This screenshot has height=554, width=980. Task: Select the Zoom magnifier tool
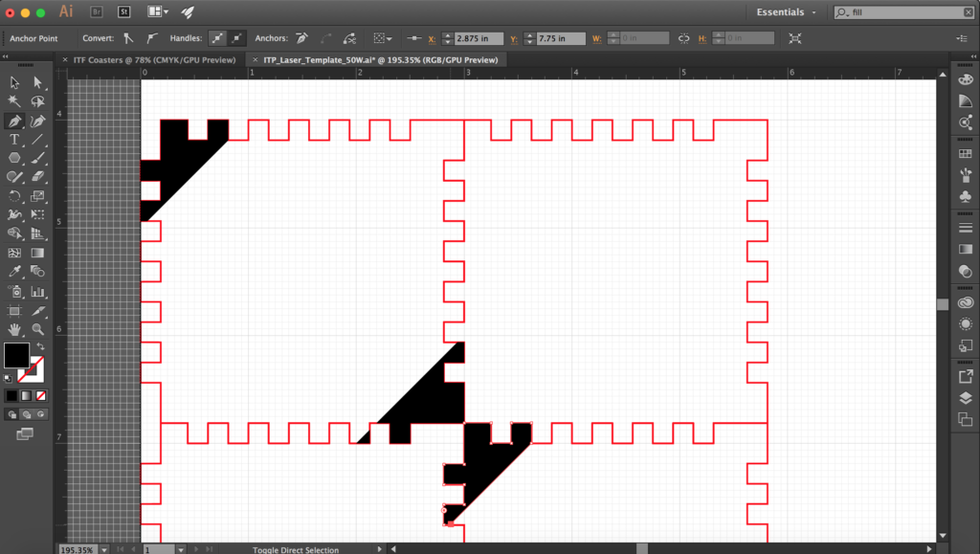pos(37,329)
